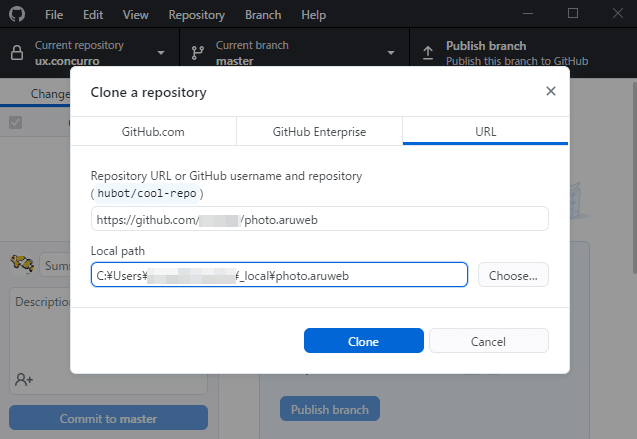Click the commit author avatar icon
637x439 pixels.
point(22,264)
